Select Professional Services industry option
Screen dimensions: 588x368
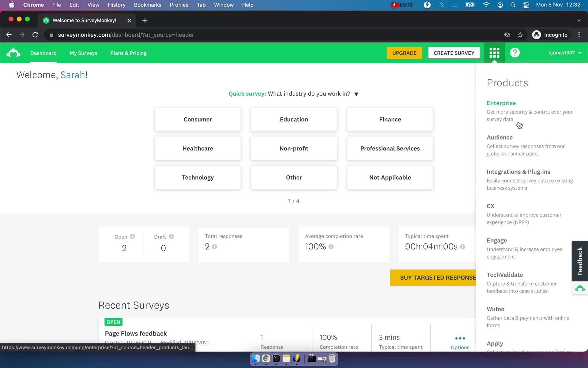point(390,148)
